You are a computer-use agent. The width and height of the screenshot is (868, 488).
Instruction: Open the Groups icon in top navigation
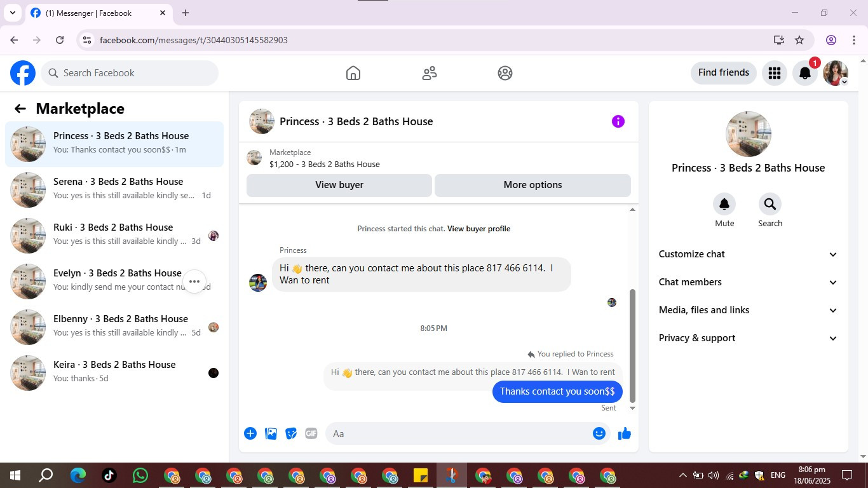click(x=505, y=73)
